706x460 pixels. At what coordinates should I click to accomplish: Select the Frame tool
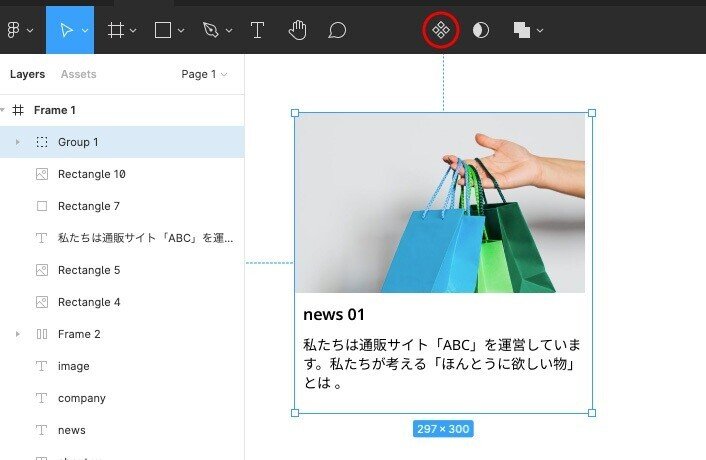(116, 30)
